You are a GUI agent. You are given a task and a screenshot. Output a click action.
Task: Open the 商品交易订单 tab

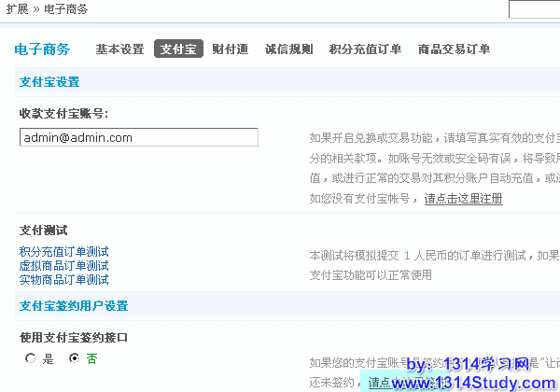click(x=454, y=49)
